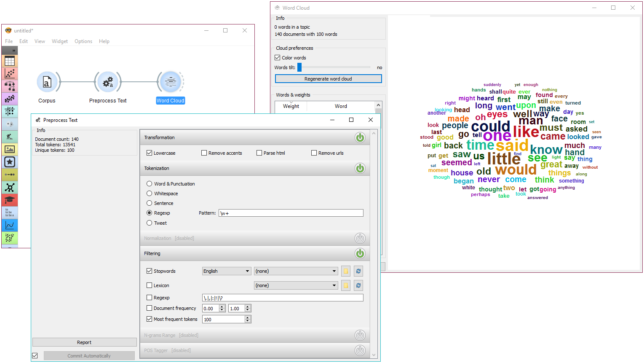Image resolution: width=644 pixels, height=363 pixels.
Task: Click the Words tilt slider handle
Action: pos(299,67)
